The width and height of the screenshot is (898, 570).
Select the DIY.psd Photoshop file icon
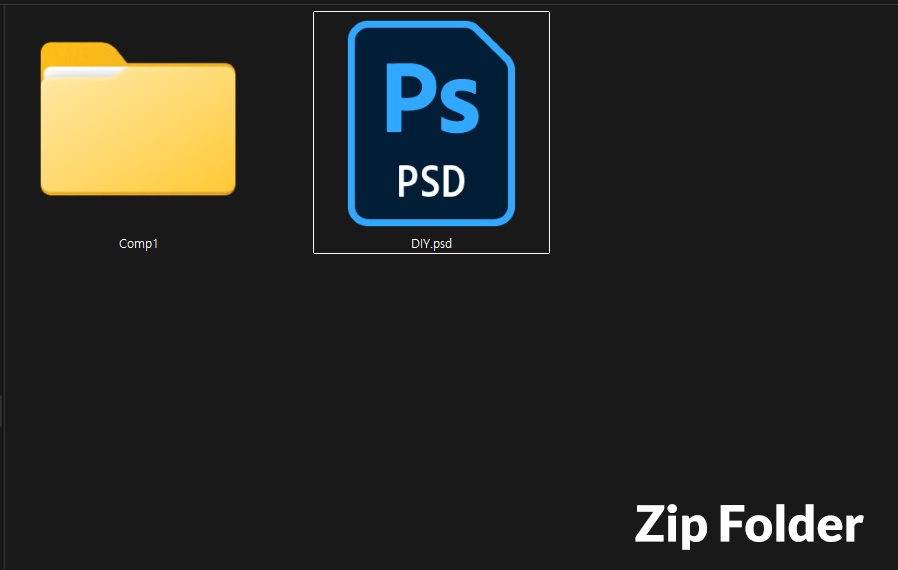tap(431, 123)
